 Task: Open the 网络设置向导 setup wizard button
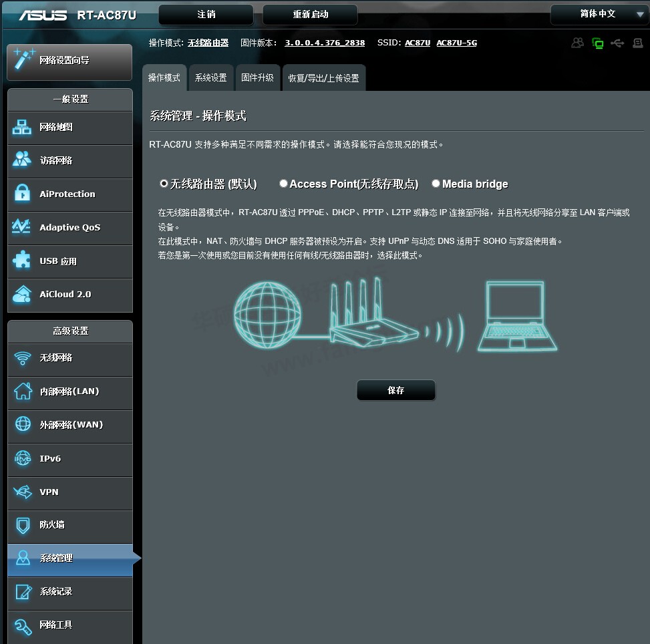pyautogui.click(x=69, y=61)
